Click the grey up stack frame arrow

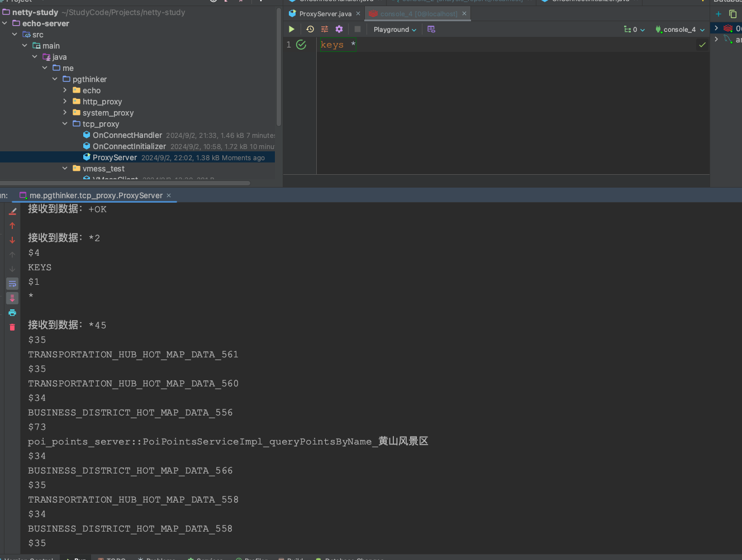pyautogui.click(x=12, y=255)
